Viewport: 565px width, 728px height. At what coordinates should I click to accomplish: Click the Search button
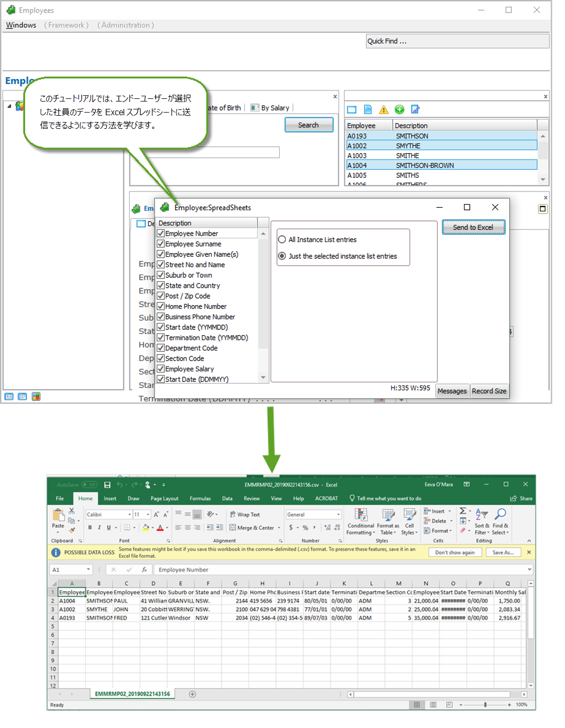pos(309,125)
